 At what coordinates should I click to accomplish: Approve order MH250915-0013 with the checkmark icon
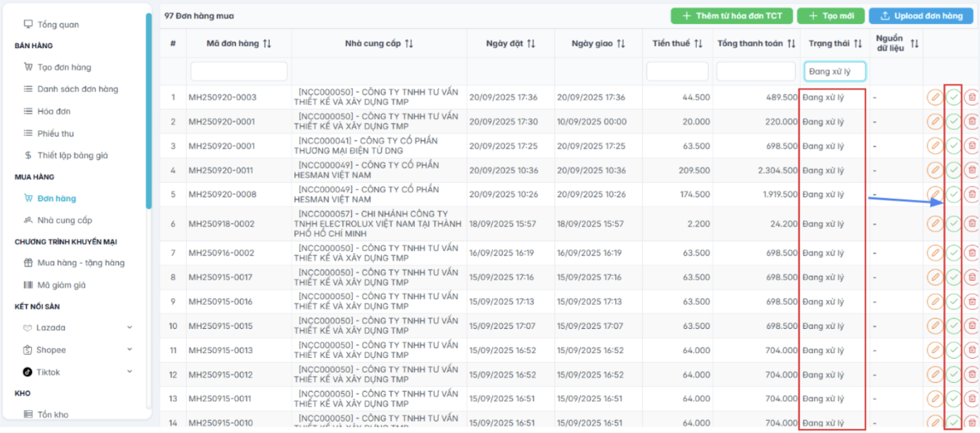(954, 350)
